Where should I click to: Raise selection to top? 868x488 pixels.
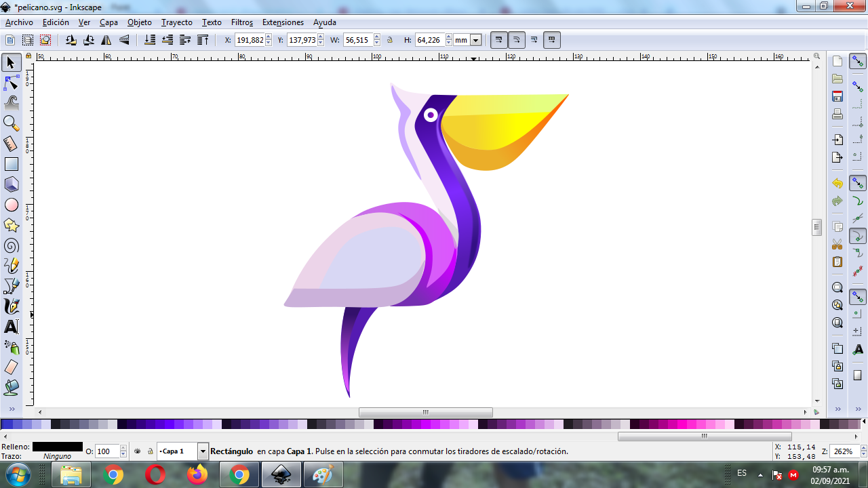point(203,40)
